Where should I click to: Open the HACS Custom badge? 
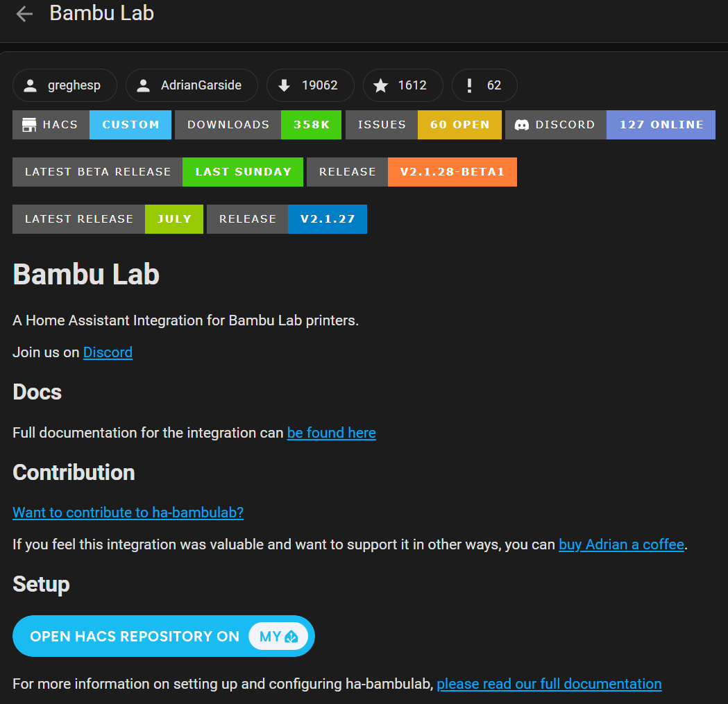[92, 125]
